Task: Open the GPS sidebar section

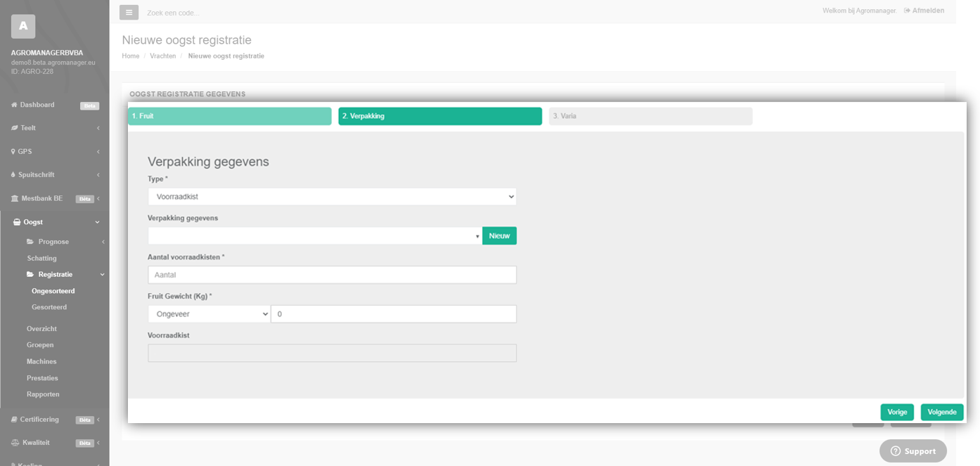Action: (25, 152)
